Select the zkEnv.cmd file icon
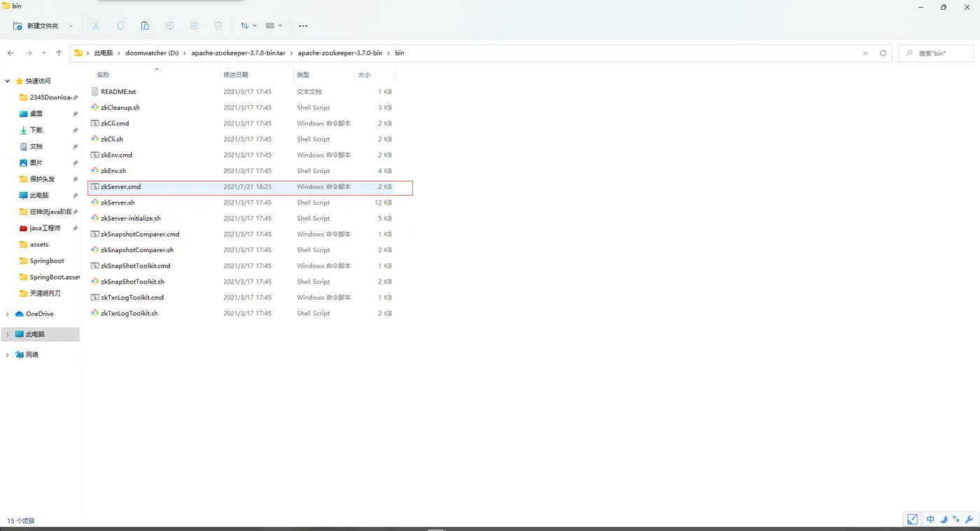This screenshot has width=980, height=531. [95, 155]
